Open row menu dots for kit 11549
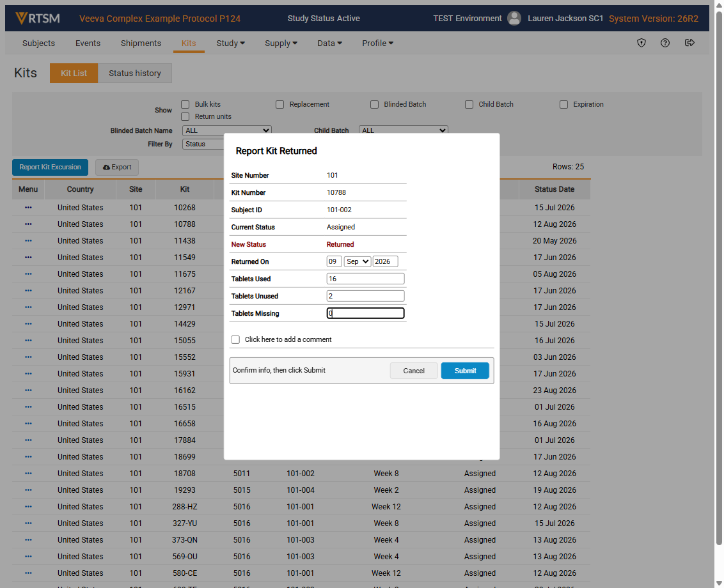This screenshot has width=724, height=588. pyautogui.click(x=28, y=258)
